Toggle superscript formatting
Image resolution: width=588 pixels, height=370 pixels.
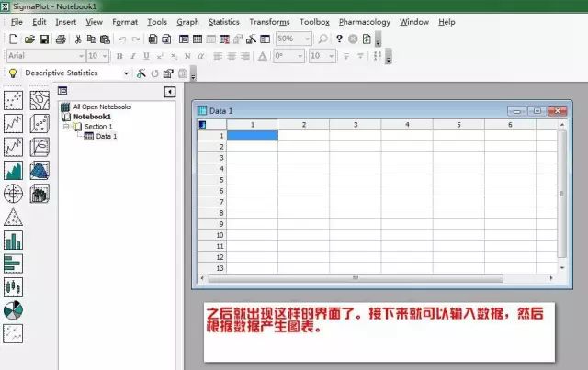160,56
